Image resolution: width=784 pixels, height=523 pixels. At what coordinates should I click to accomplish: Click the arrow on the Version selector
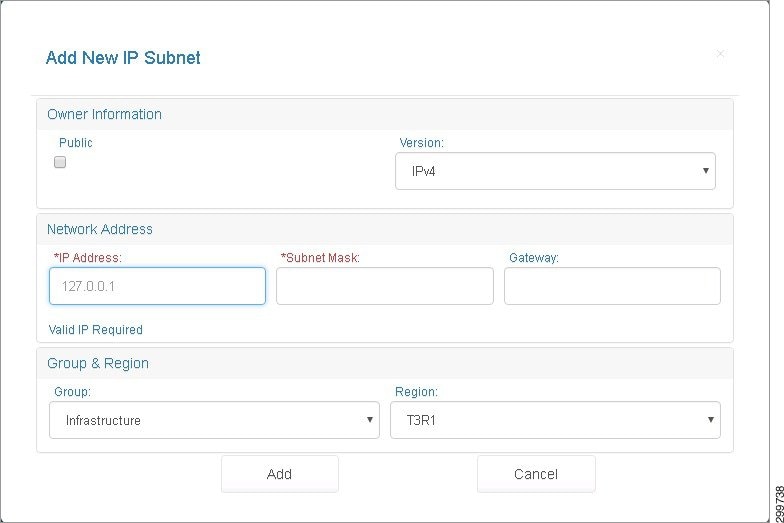pyautogui.click(x=706, y=170)
